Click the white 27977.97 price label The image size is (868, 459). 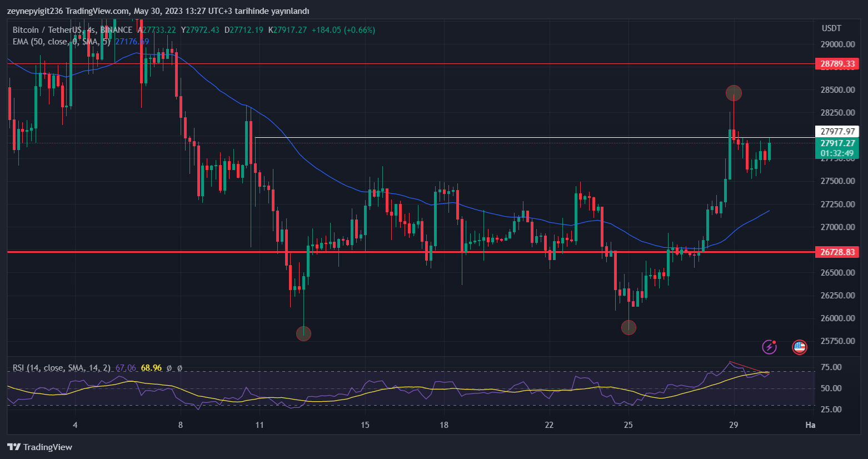click(837, 132)
